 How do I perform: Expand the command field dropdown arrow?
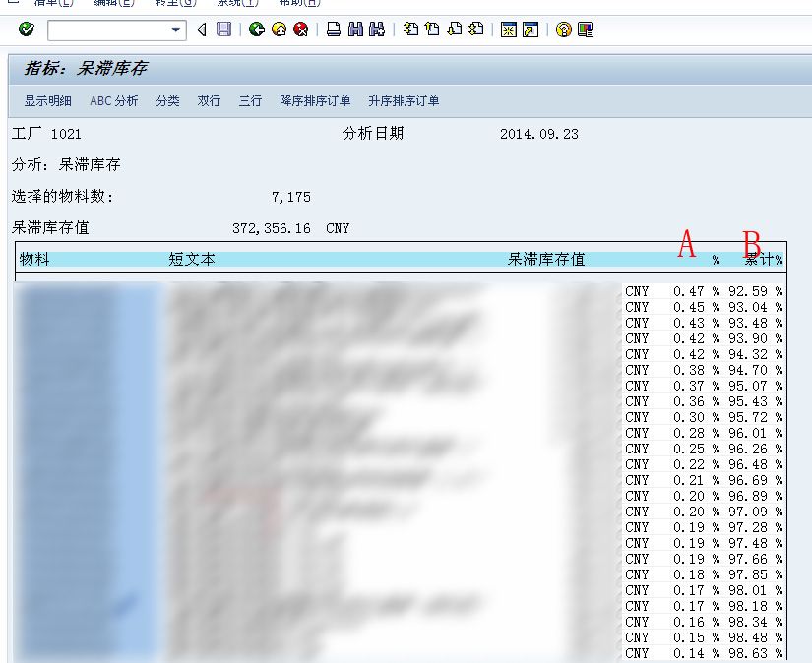click(x=177, y=30)
